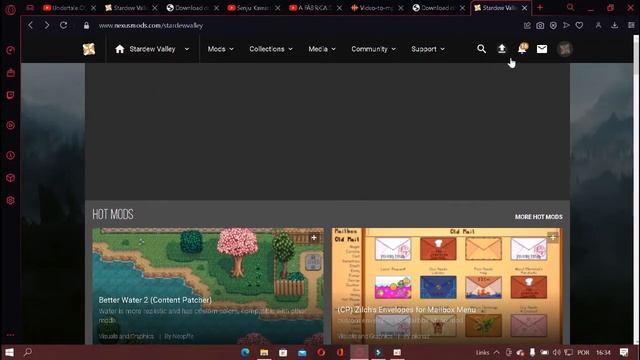Track Zilch's Envelopes with plus button
This screenshot has width=640, height=360.
553,237
